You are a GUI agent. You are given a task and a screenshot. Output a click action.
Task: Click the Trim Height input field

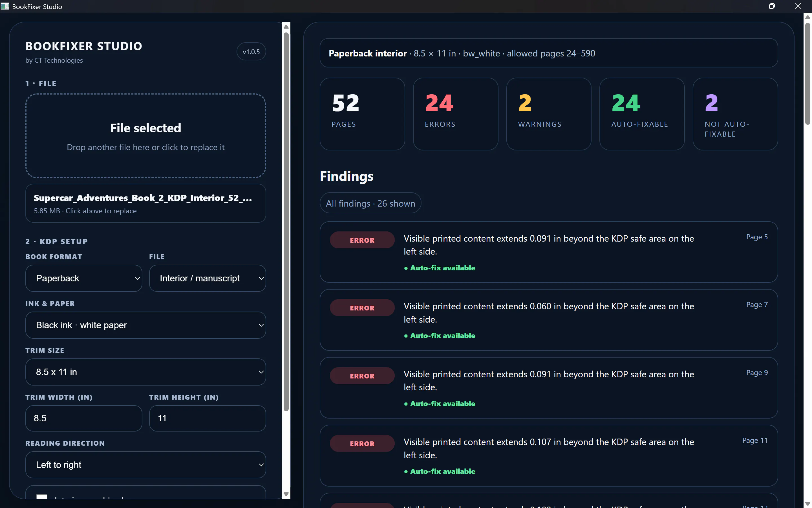point(207,418)
